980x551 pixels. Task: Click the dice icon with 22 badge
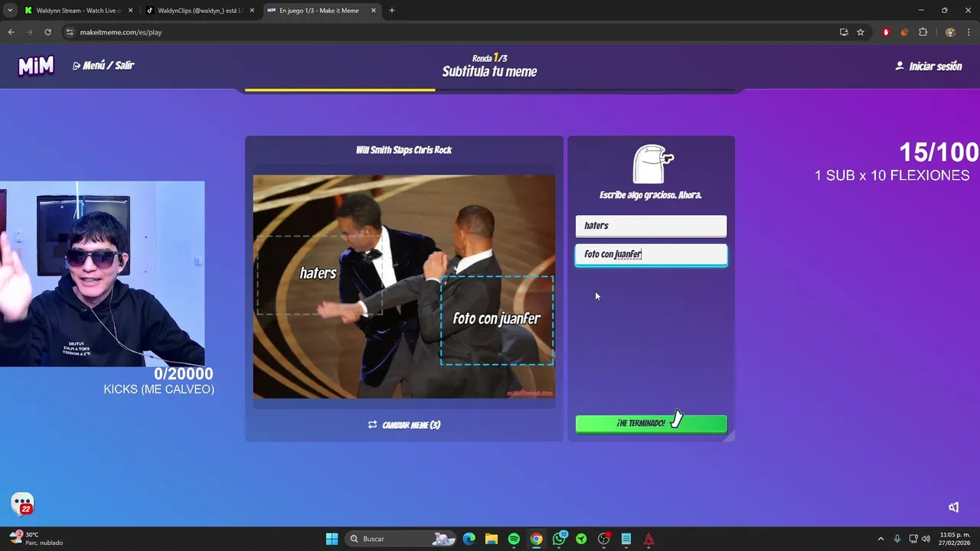tap(22, 504)
